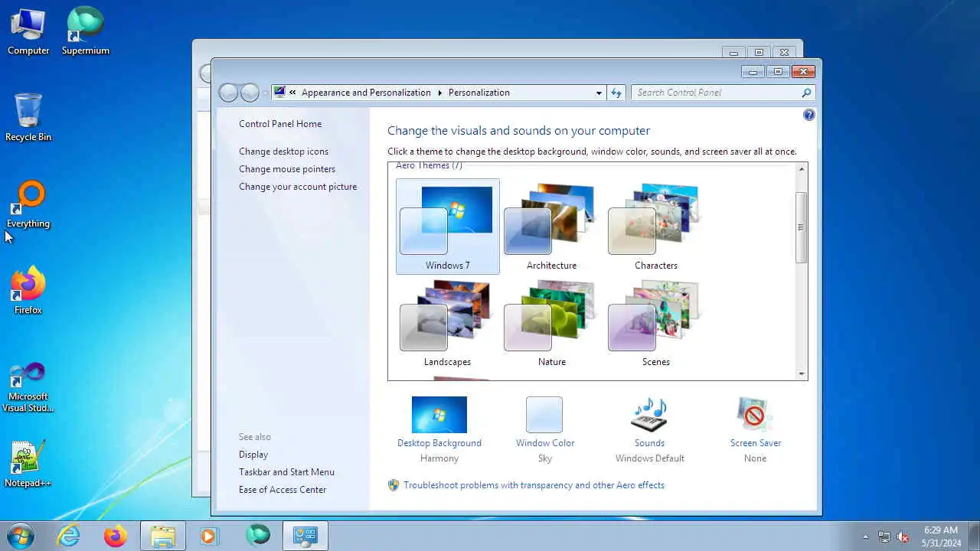Select the Everything desktop shortcut
This screenshot has height=551, width=980.
pyautogui.click(x=28, y=205)
